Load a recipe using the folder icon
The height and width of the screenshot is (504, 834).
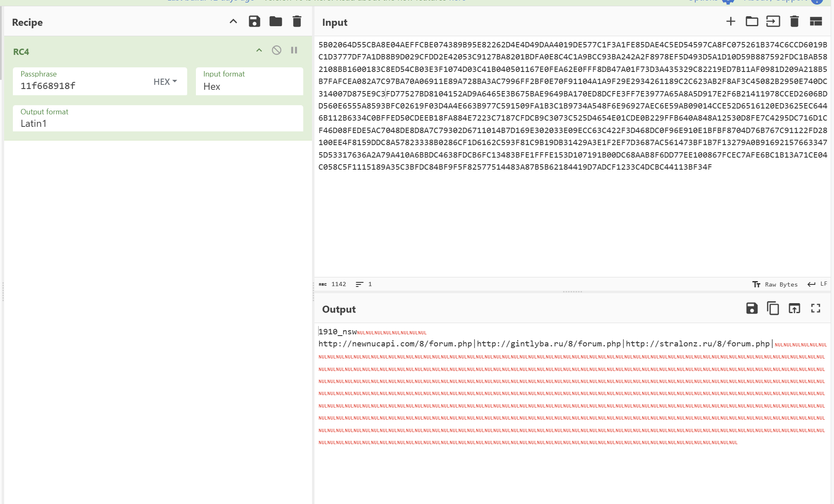coord(275,22)
